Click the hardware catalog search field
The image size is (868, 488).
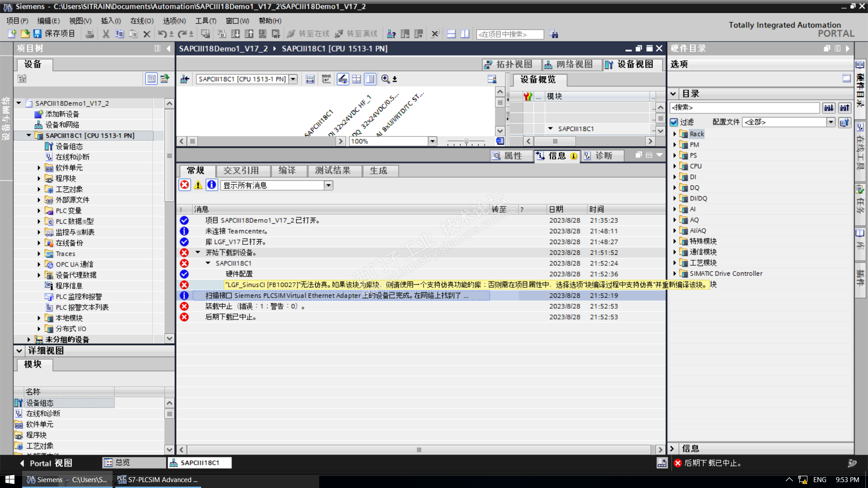[744, 108]
